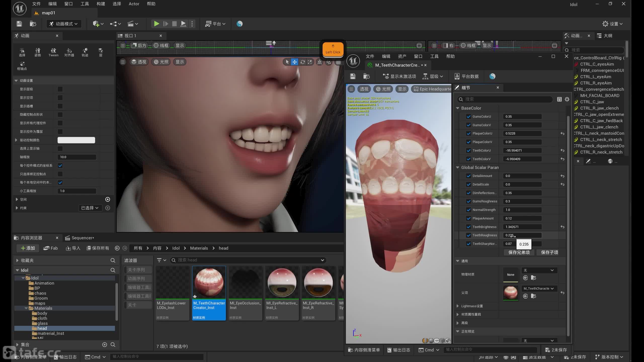
Task: Open material details property matrix table icon
Action: (559, 99)
